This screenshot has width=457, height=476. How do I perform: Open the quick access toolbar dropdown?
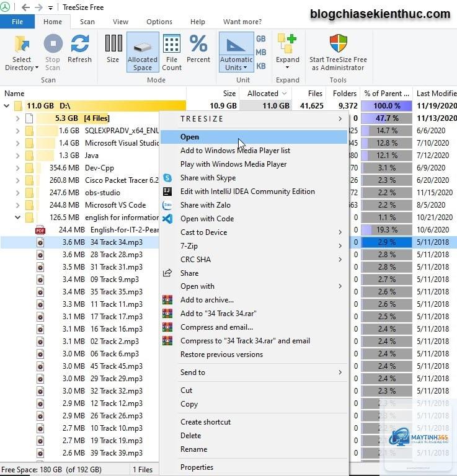(50, 7)
